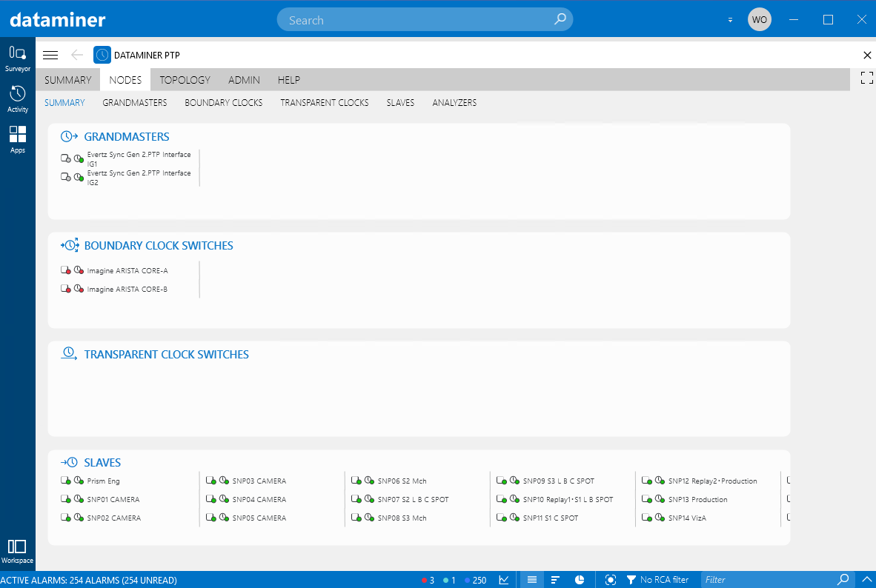Click the PTP clock icon for SNP01 CAMERA
Viewport: 876px width, 588px height.
(79, 498)
